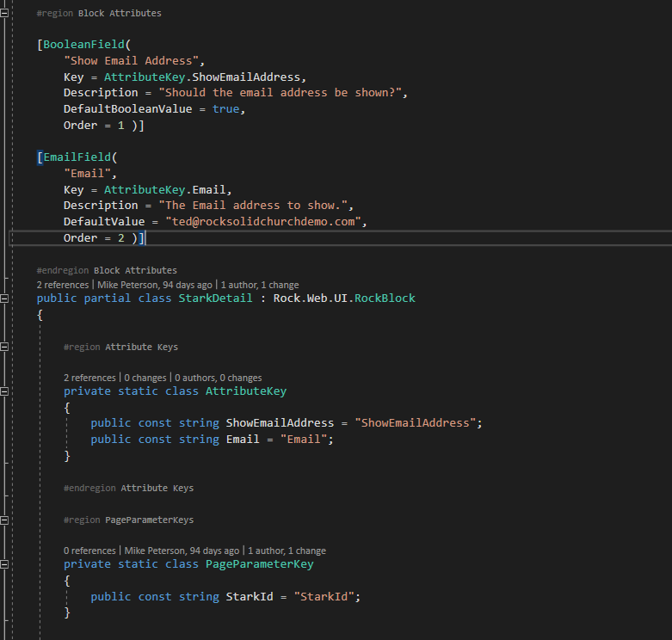
Task: Click the Email constant declaration line
Action: 213,439
